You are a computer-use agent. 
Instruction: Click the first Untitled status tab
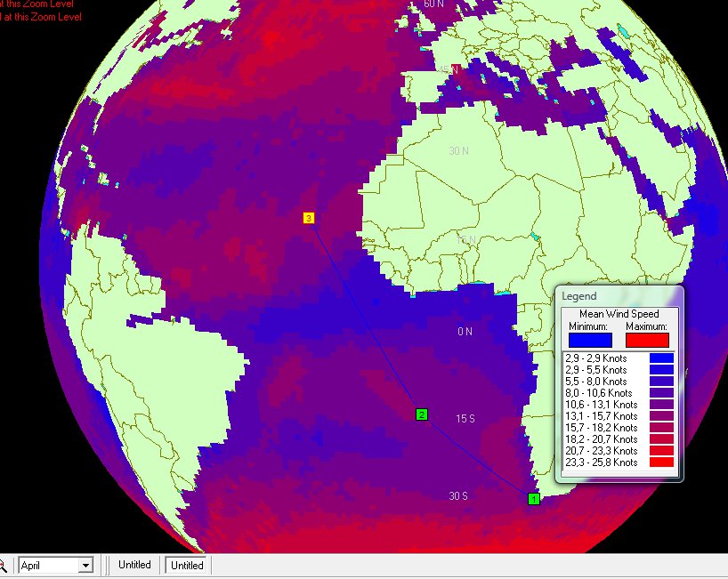(134, 565)
